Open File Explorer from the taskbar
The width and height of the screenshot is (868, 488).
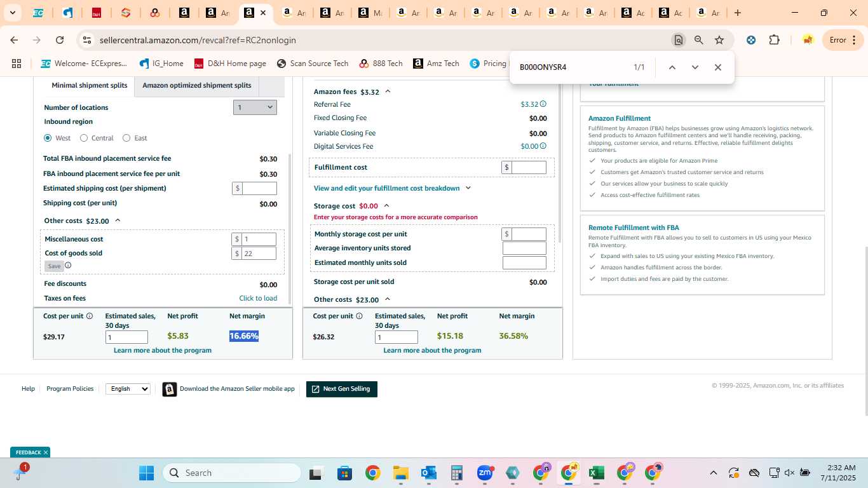click(x=400, y=473)
